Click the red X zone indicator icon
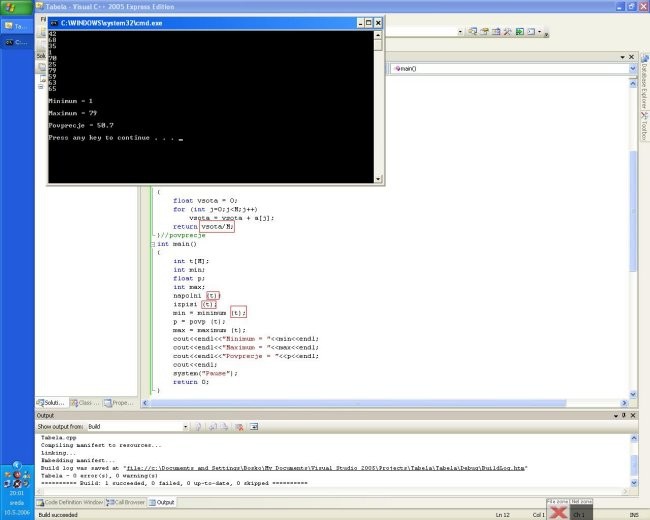The image size is (650, 520). 558,513
